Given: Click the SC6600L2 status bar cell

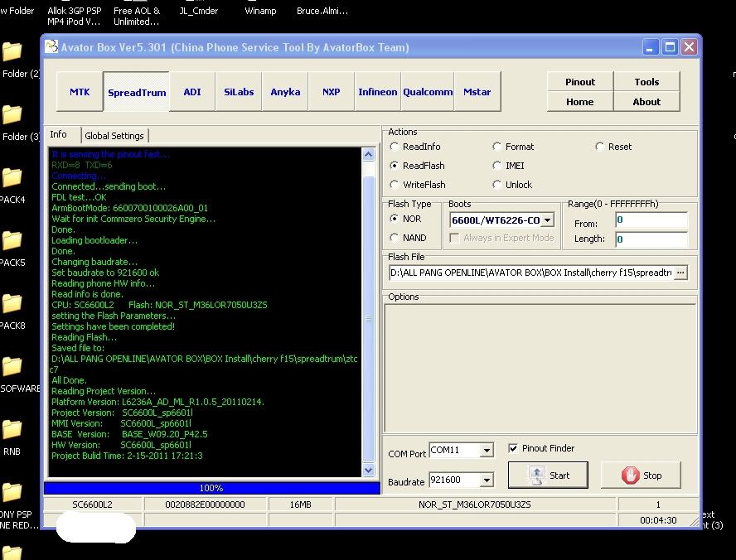Looking at the screenshot, I should pyautogui.click(x=93, y=504).
